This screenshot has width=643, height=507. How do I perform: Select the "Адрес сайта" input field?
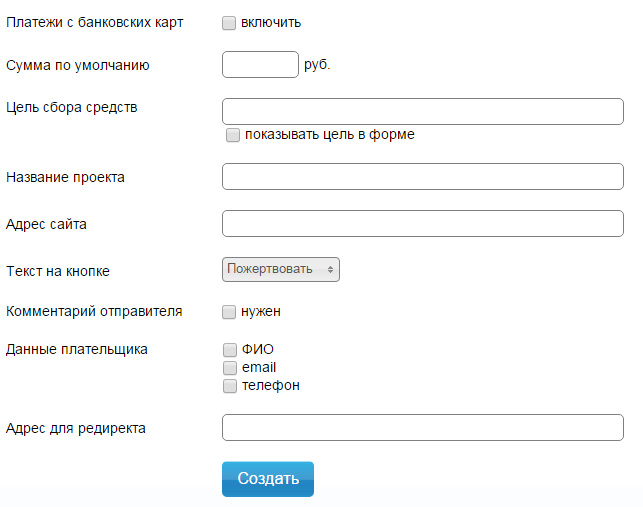pos(423,224)
